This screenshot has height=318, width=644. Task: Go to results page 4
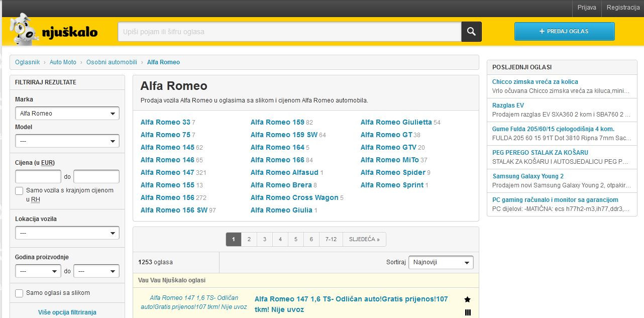tap(280, 239)
